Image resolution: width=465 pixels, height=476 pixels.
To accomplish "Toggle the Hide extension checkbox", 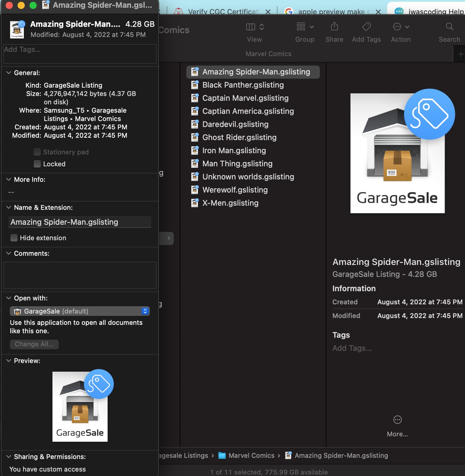I will (14, 238).
